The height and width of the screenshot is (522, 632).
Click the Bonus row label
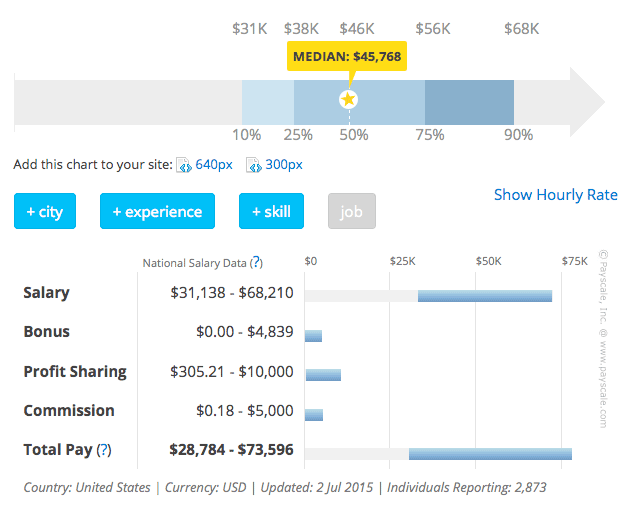click(47, 332)
